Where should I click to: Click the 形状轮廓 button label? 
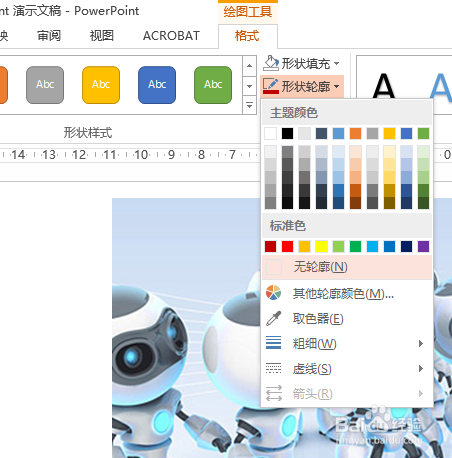(306, 87)
